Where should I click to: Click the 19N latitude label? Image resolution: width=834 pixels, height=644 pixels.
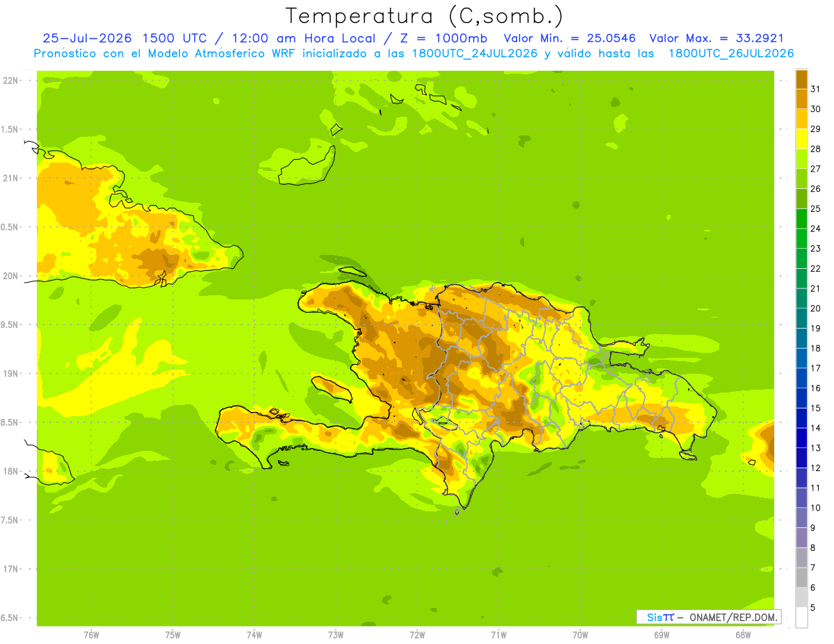(12, 373)
